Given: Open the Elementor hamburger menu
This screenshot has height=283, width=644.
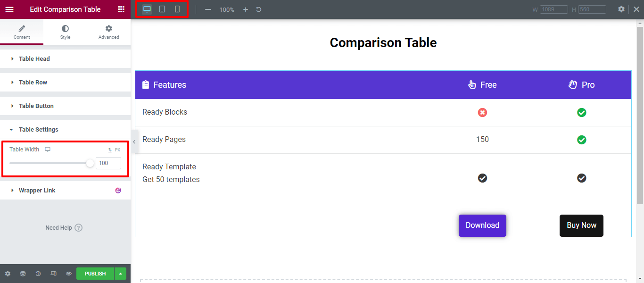Looking at the screenshot, I should [9, 9].
